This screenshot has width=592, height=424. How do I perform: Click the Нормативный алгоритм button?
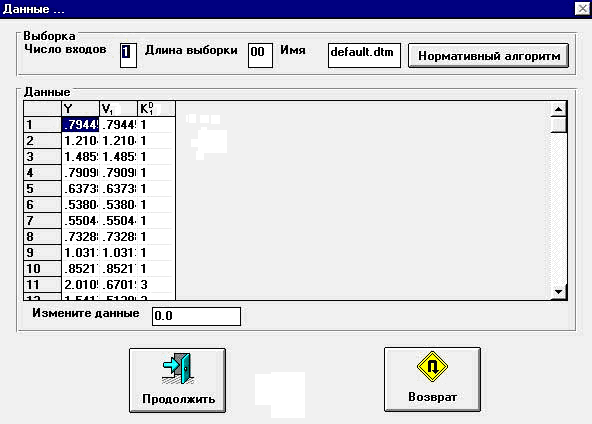489,56
